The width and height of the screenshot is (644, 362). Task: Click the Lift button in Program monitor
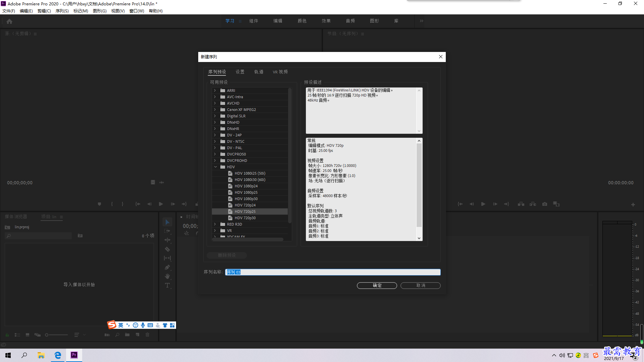pyautogui.click(x=521, y=204)
